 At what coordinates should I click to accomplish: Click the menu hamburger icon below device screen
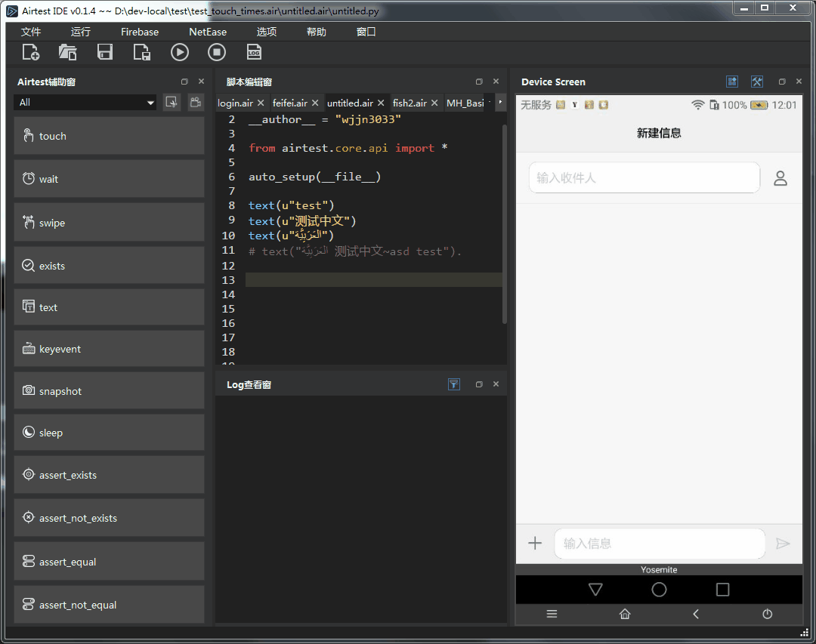tap(552, 615)
